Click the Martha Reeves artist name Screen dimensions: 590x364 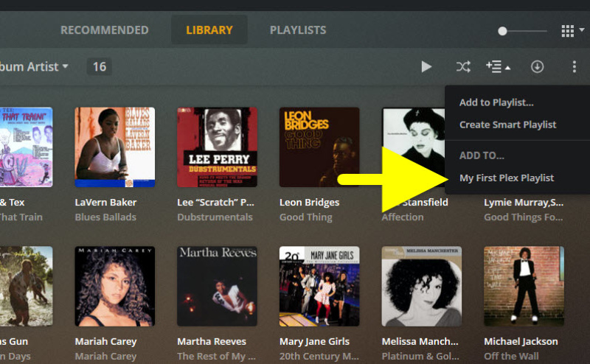[x=212, y=341]
